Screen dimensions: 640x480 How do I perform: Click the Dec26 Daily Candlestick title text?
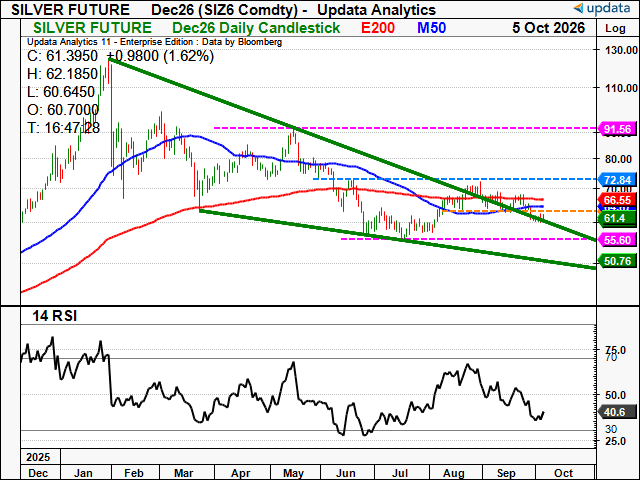click(x=256, y=28)
